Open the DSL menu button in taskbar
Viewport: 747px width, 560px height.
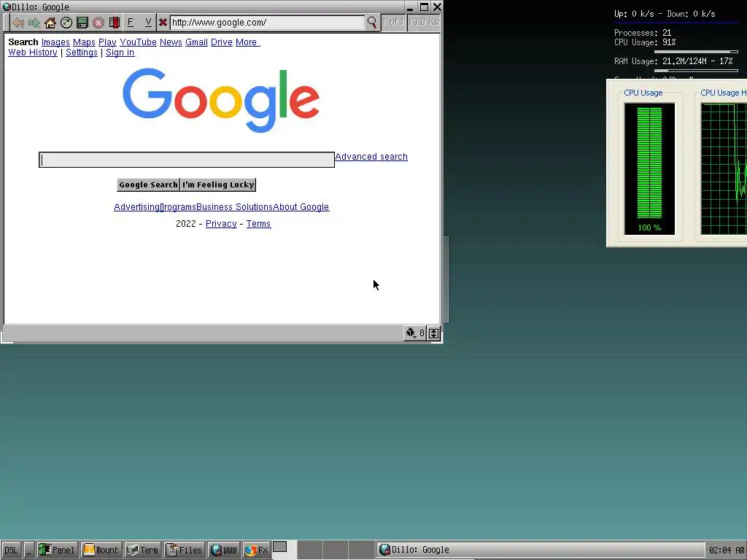click(x=11, y=550)
